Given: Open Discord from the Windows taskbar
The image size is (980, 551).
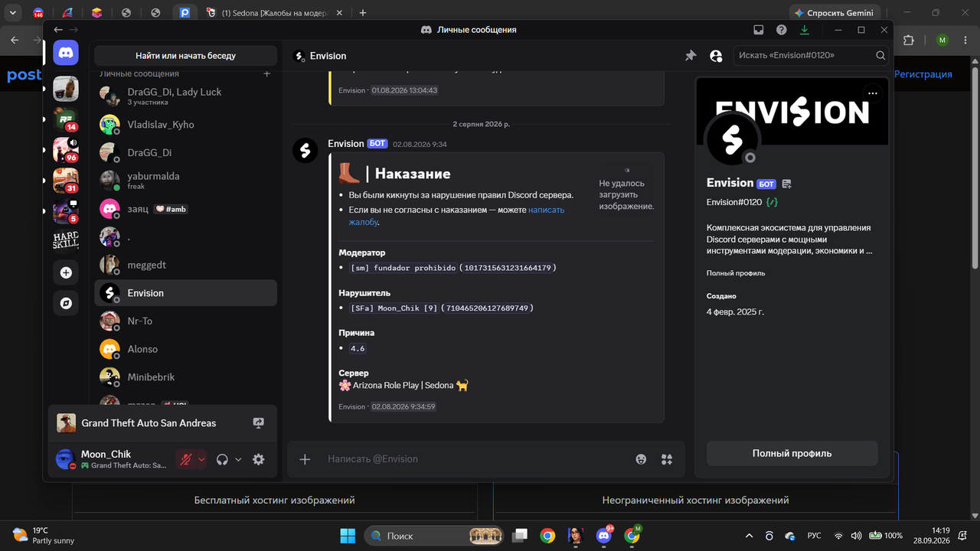Looking at the screenshot, I should click(603, 536).
